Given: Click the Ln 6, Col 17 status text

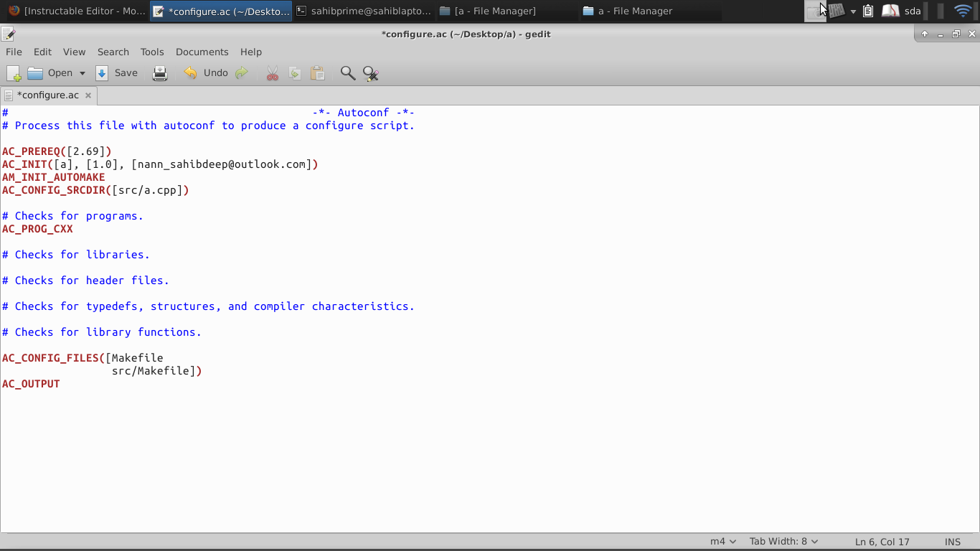Looking at the screenshot, I should click(882, 542).
